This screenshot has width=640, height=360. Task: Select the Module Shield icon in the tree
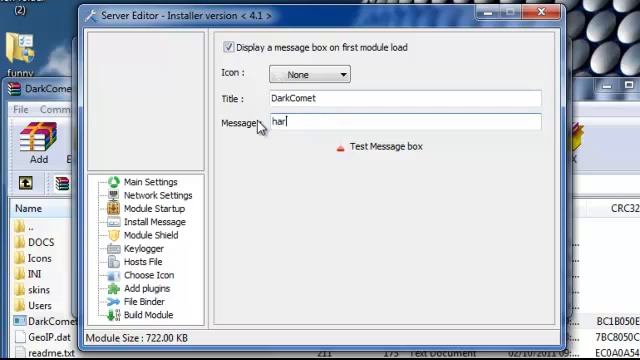pyautogui.click(x=114, y=235)
